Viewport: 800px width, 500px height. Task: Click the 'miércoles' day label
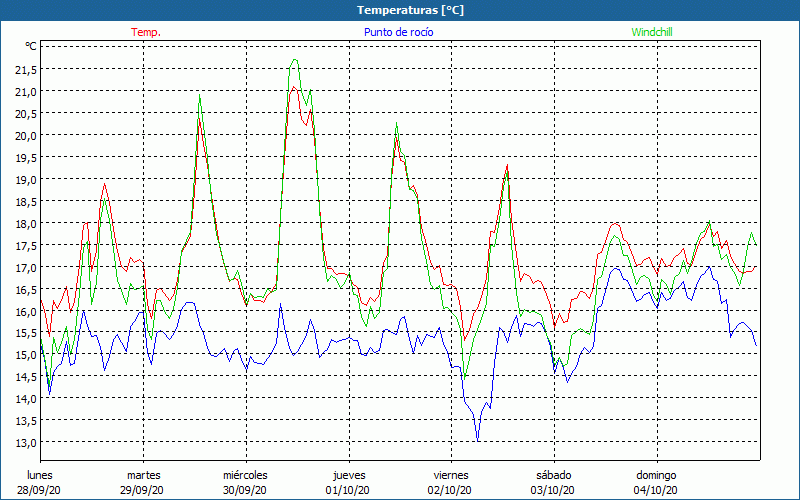pyautogui.click(x=245, y=475)
